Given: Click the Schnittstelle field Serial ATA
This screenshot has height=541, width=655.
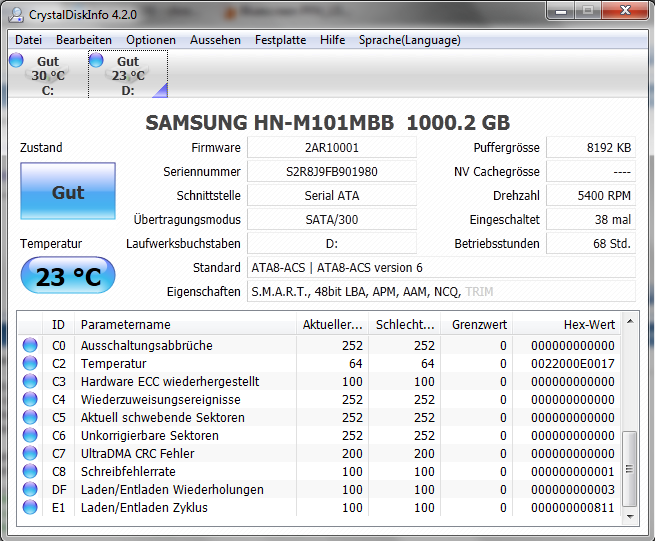Looking at the screenshot, I should 332,196.
